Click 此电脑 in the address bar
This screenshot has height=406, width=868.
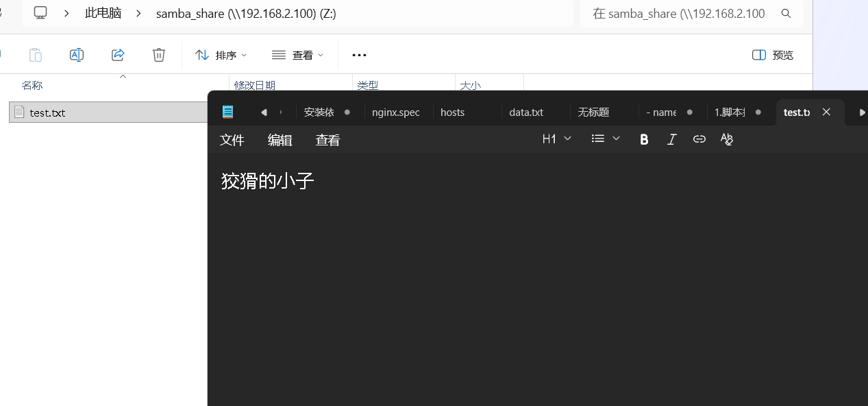102,13
